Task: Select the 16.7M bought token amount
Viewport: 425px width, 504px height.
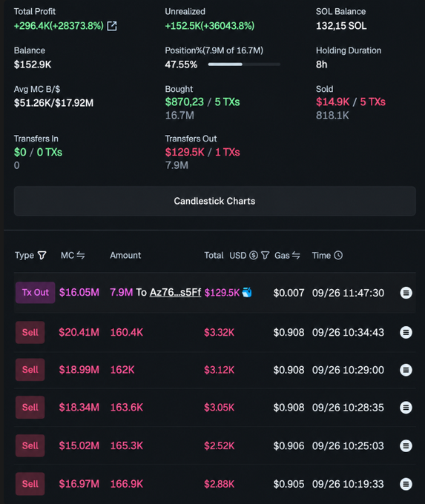Action: [x=179, y=116]
